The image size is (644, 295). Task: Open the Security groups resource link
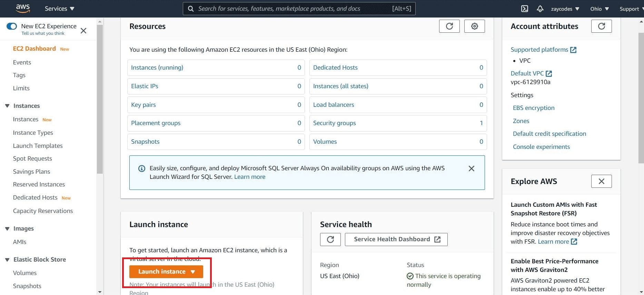click(x=334, y=123)
